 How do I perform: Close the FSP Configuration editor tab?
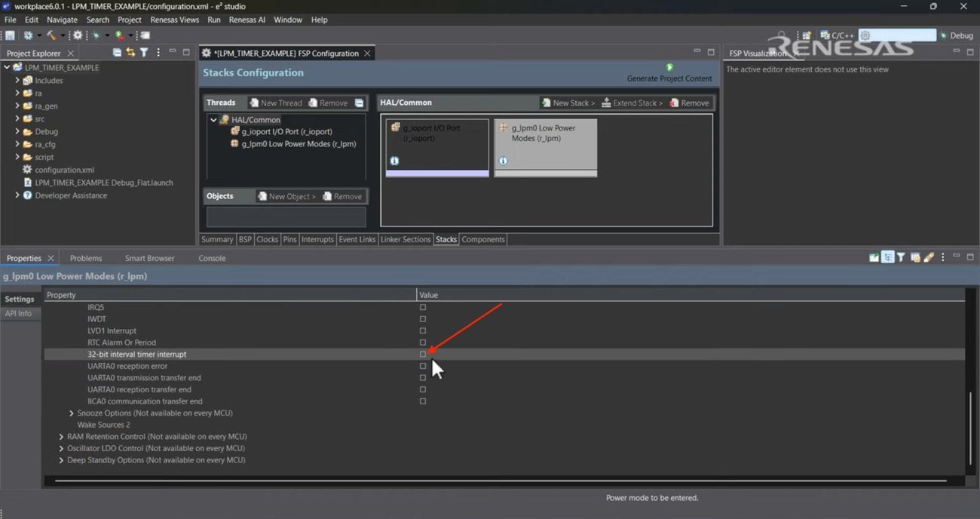tap(367, 54)
